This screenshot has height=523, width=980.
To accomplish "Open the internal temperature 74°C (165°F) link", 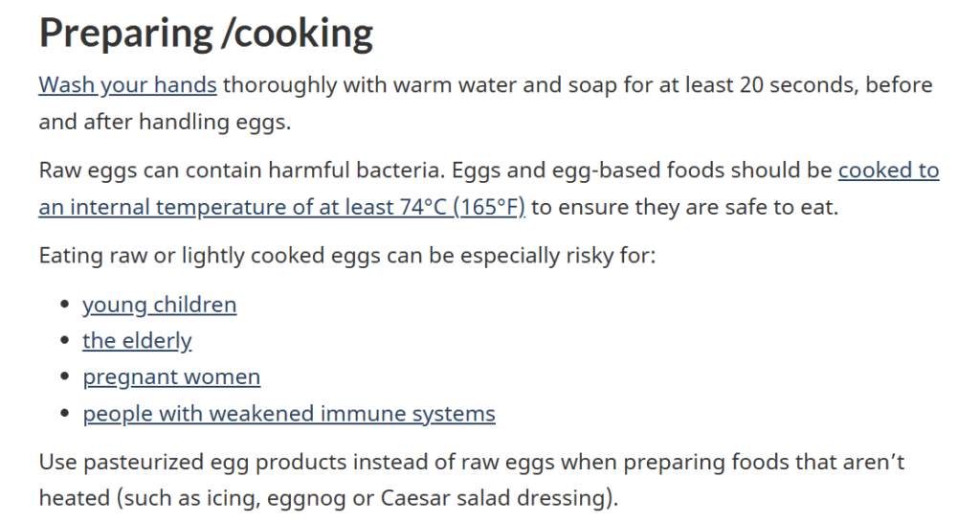I will 282,207.
